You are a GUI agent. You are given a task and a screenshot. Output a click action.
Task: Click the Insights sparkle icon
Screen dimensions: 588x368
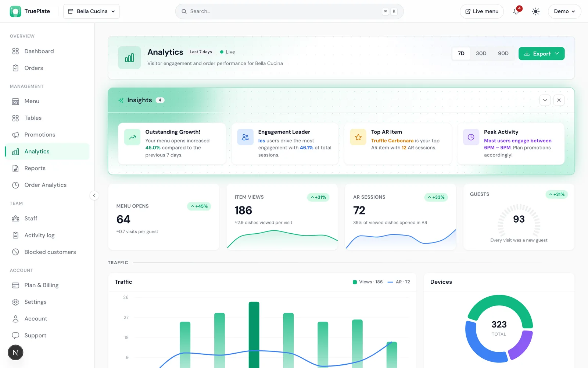tap(121, 100)
